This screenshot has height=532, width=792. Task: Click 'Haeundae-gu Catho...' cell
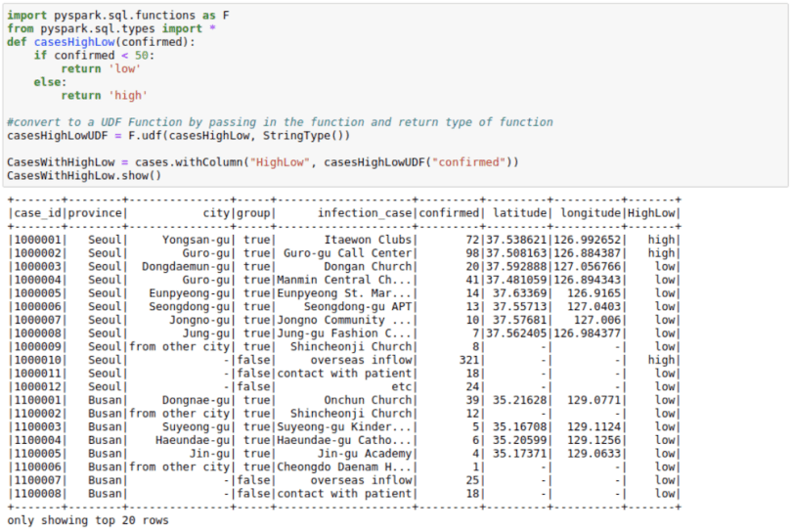[344, 440]
